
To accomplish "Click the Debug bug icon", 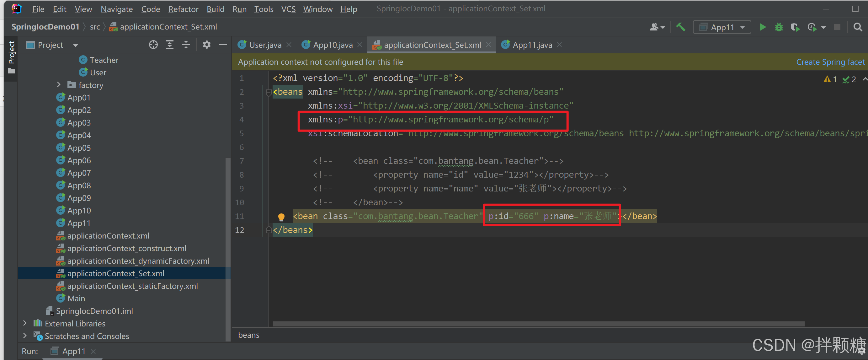I will pyautogui.click(x=778, y=27).
